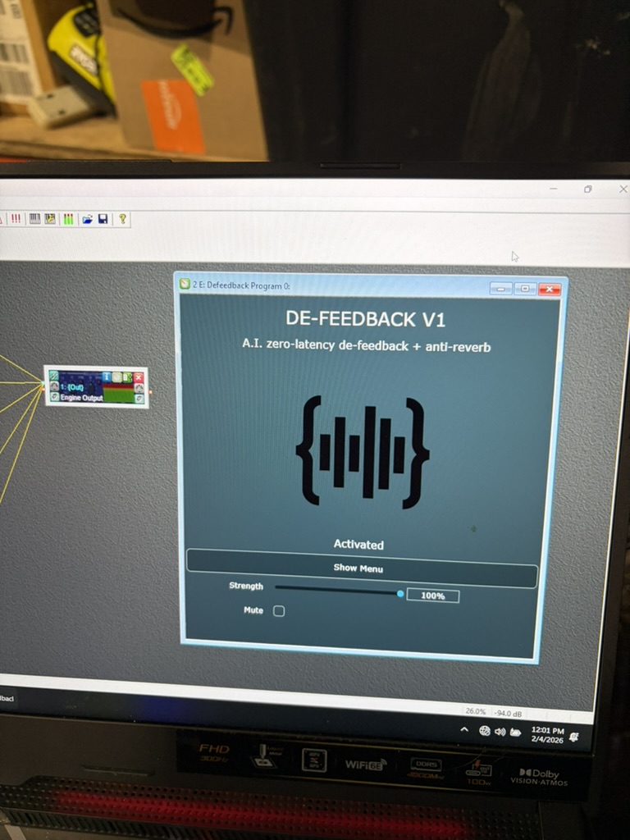Click the Strength 100% value field
This screenshot has height=840, width=630.
tap(433, 596)
